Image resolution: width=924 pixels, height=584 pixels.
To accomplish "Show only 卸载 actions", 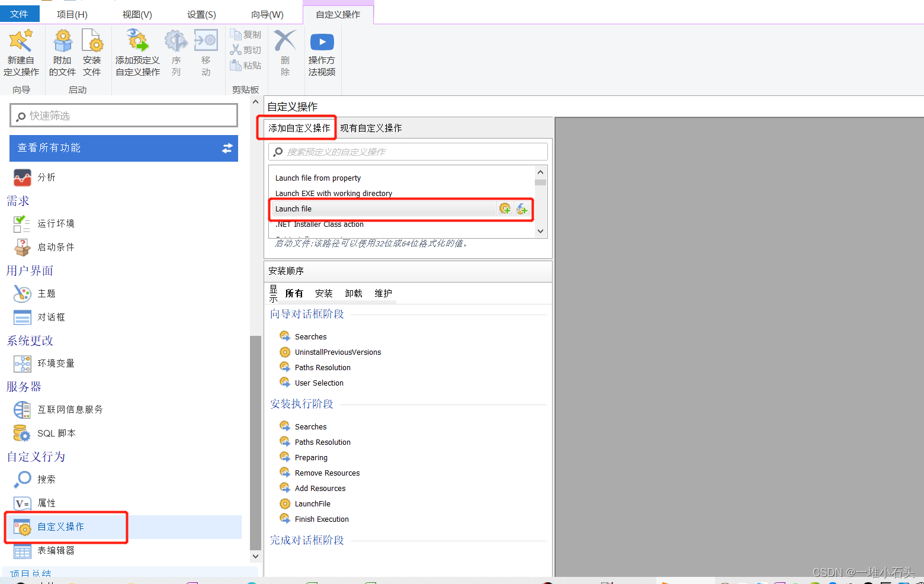I will click(x=353, y=293).
